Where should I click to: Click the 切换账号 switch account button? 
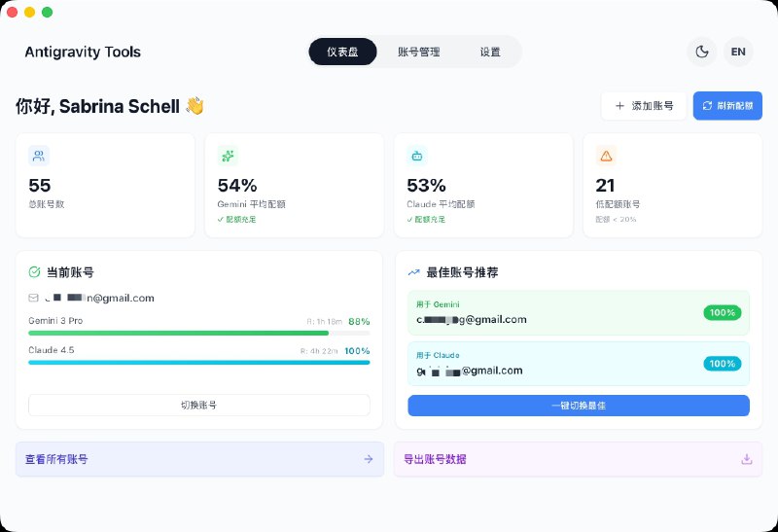[x=199, y=405]
